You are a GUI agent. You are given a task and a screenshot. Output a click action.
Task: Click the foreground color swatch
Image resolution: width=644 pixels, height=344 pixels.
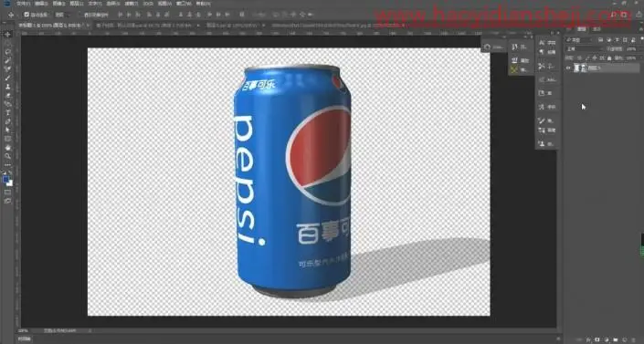pos(5,180)
